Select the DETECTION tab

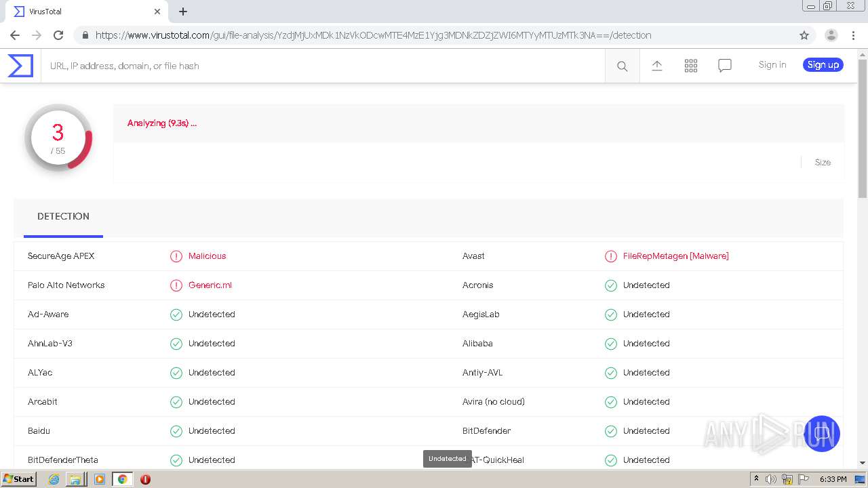click(x=63, y=217)
